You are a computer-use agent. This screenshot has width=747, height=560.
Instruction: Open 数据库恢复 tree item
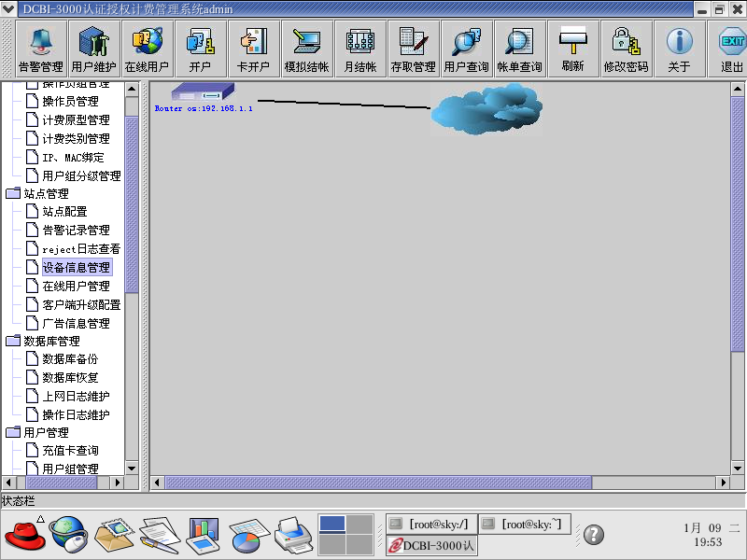70,378
